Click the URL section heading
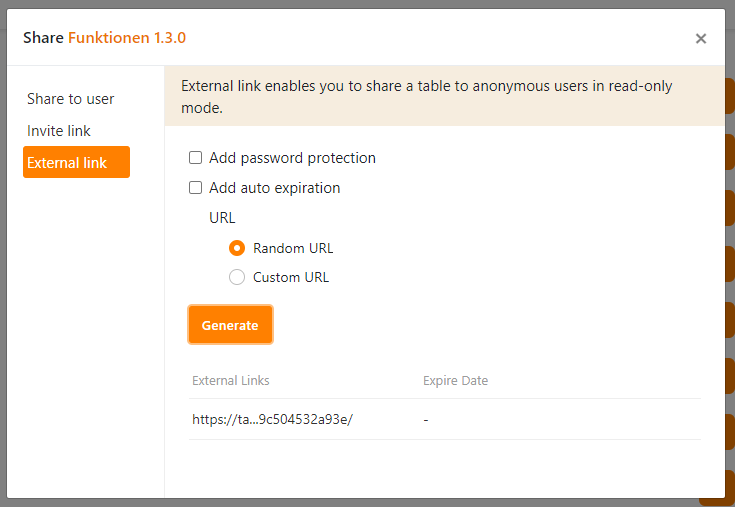Viewport: 735px width, 507px height. click(222, 218)
